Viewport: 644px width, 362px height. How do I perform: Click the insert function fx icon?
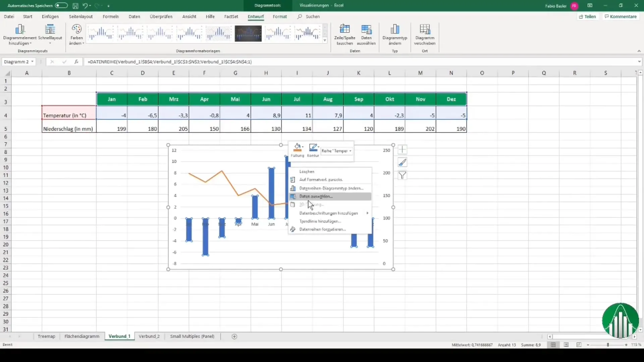(76, 62)
